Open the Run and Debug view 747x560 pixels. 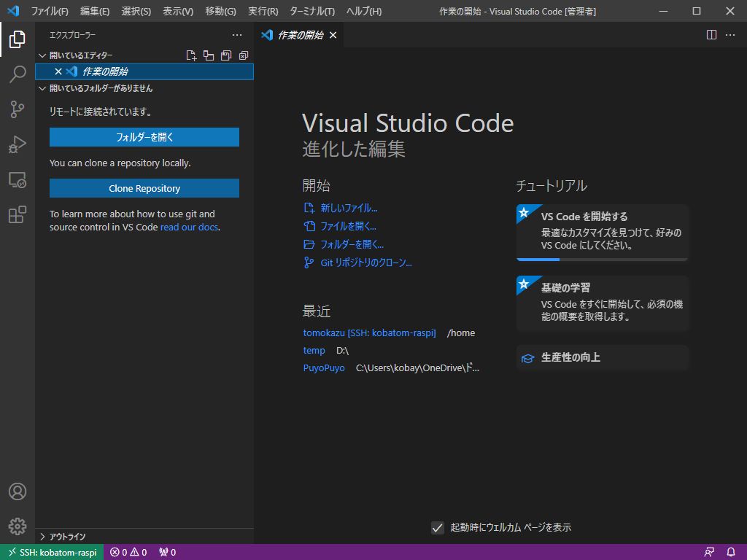click(x=17, y=144)
